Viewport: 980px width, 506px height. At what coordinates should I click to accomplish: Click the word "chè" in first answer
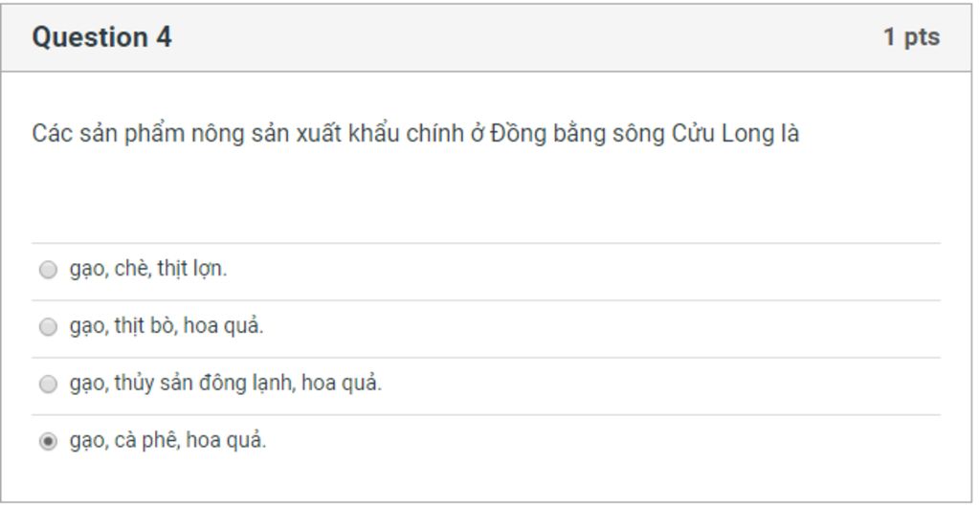[x=132, y=269]
